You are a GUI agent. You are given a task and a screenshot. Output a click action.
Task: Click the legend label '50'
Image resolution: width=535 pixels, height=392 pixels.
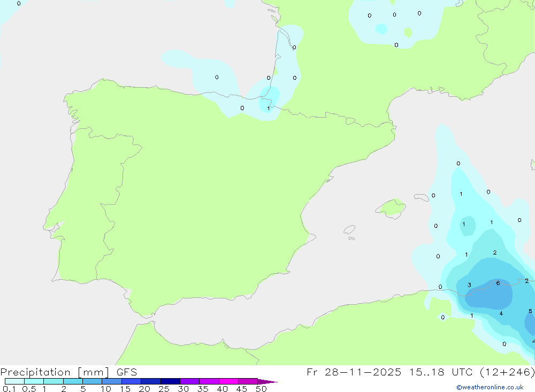pos(261,389)
